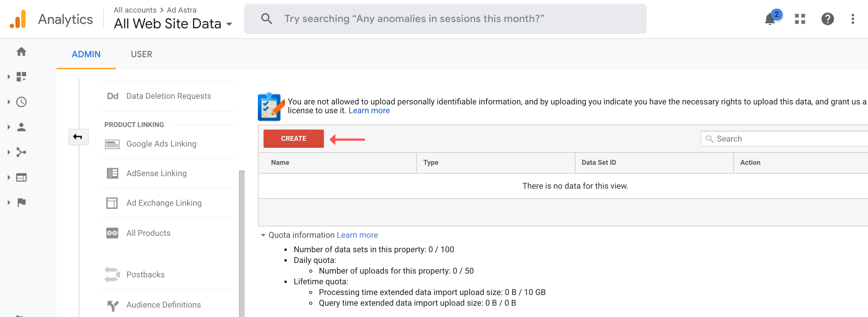Switch to the USER tab
The height and width of the screenshot is (317, 868).
click(142, 54)
